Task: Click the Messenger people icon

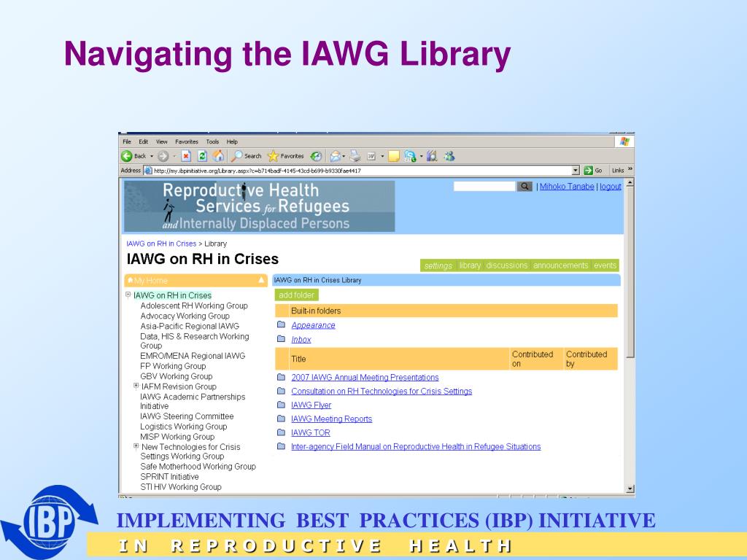Action: (449, 156)
